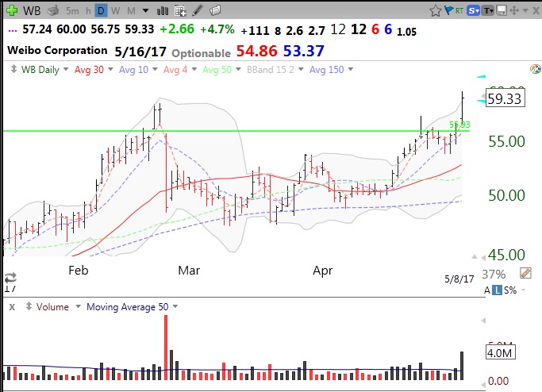Click the star favorite icon
This screenshot has height=392, width=542.
click(436, 11)
